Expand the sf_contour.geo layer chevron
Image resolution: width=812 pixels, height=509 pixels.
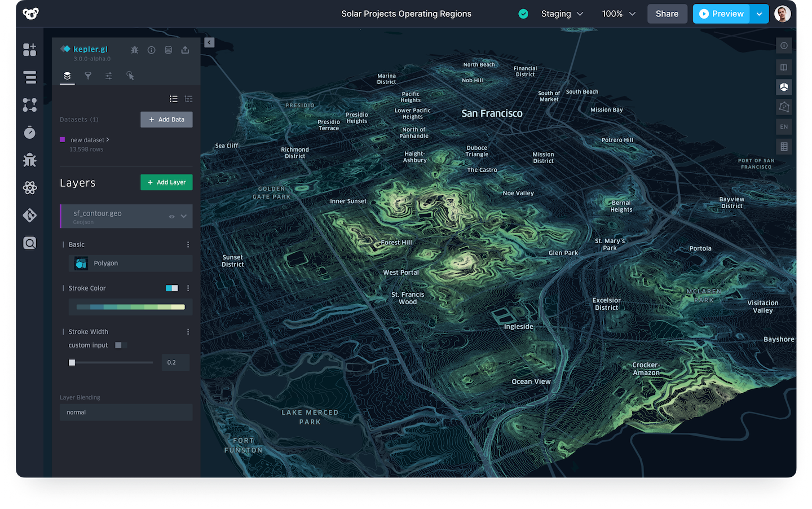click(184, 217)
